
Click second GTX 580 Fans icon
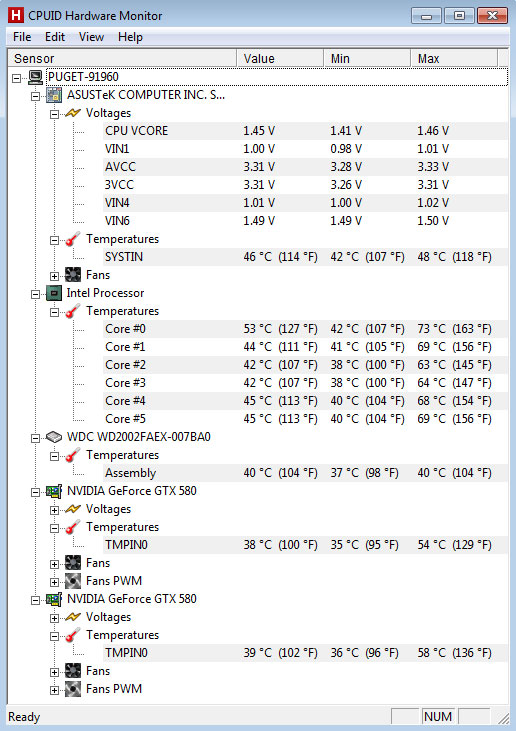coord(73,671)
